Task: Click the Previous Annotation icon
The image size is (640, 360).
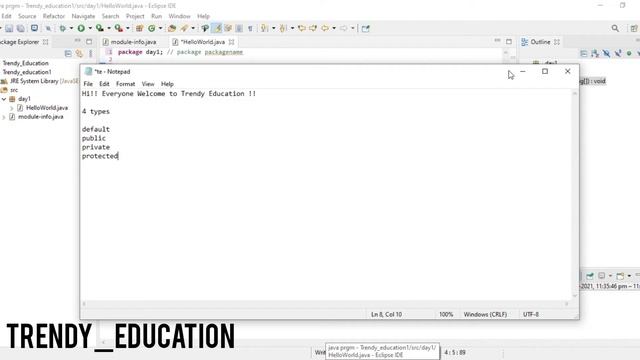Action: point(283,28)
